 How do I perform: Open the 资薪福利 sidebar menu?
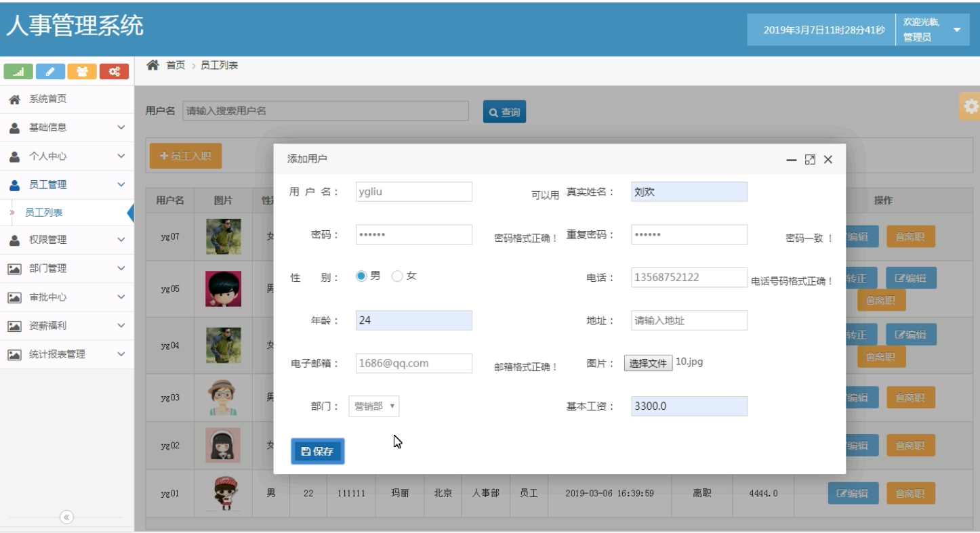pyautogui.click(x=67, y=326)
